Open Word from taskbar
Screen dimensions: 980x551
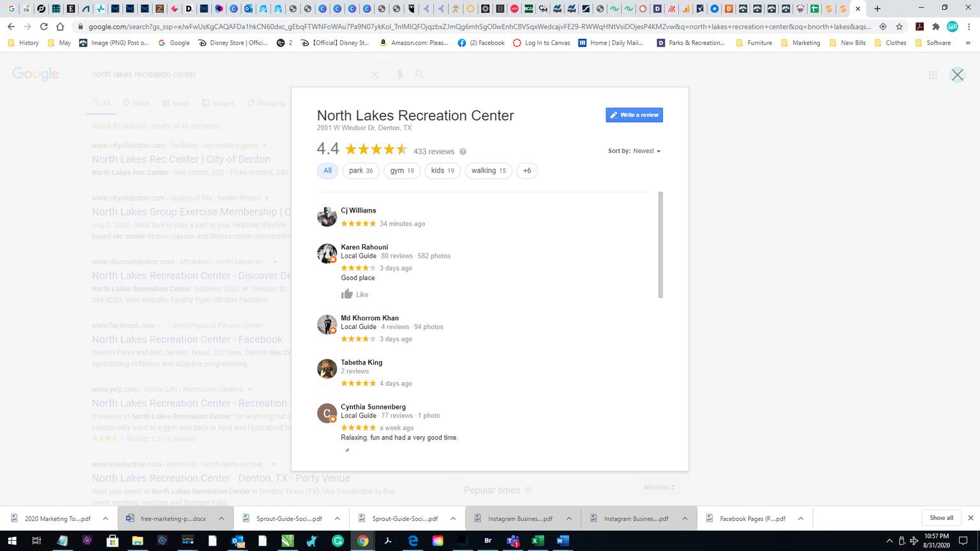click(x=562, y=541)
